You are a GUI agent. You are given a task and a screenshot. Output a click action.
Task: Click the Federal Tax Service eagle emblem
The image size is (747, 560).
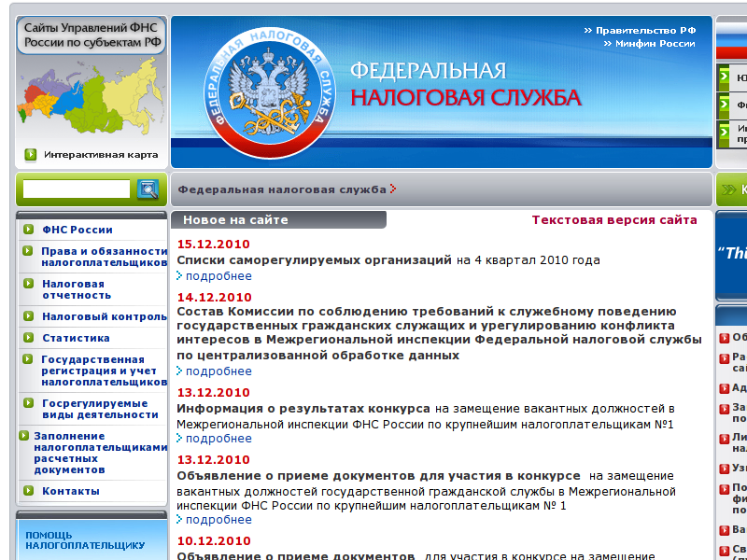tap(270, 92)
